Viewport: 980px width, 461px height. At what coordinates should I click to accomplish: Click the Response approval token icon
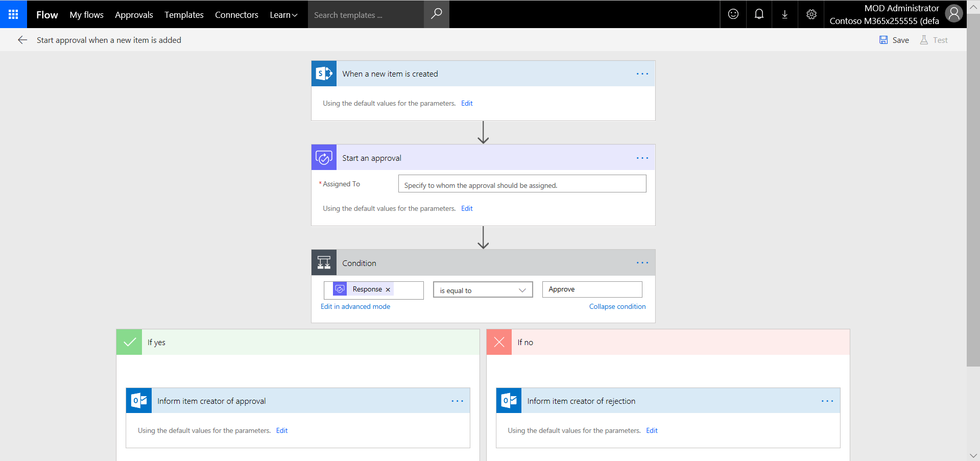(x=340, y=289)
